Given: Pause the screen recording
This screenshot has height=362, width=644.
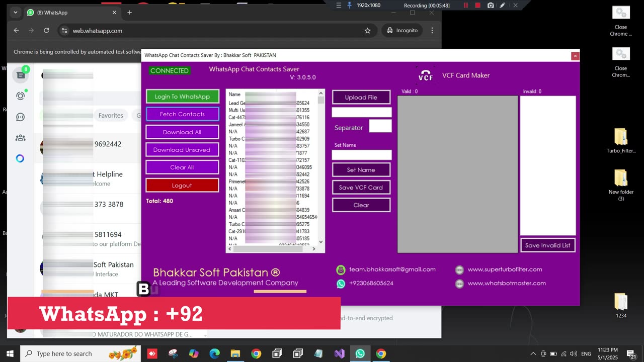Looking at the screenshot, I should [465, 5].
